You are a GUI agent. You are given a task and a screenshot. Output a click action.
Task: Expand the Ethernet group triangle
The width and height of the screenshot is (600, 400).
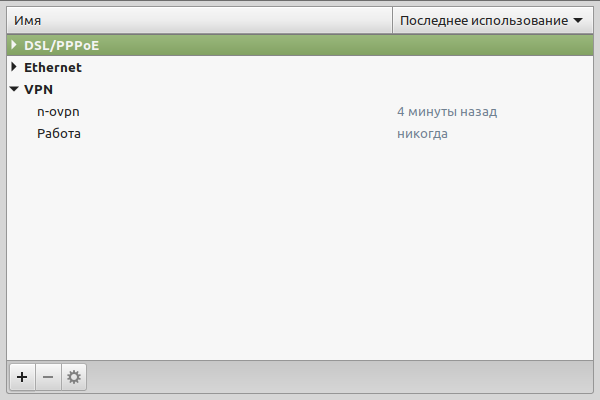pos(14,67)
